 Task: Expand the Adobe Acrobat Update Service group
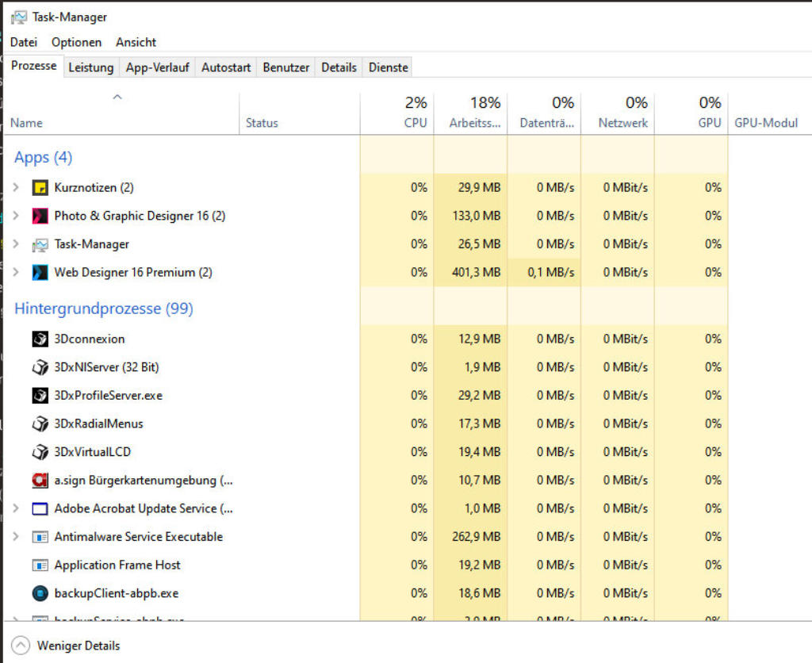pos(16,508)
